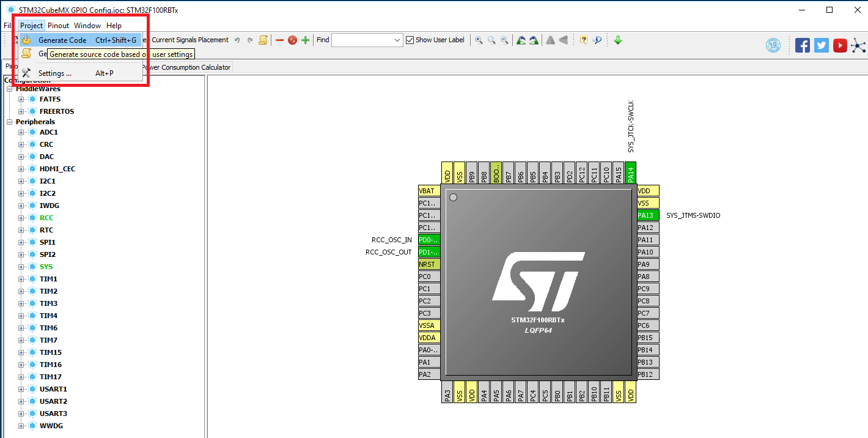Open the Find dropdown list

(x=398, y=40)
